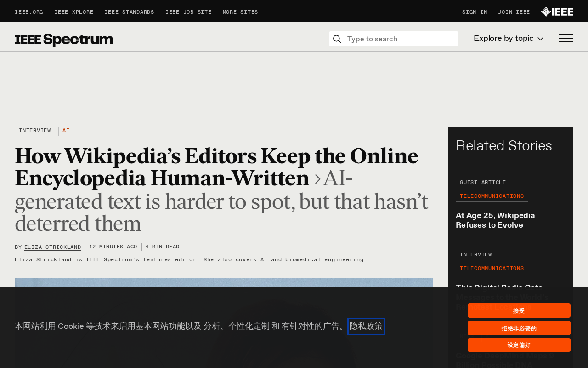Expand the Explore by topic chevron
The height and width of the screenshot is (368, 588).
[x=541, y=39]
